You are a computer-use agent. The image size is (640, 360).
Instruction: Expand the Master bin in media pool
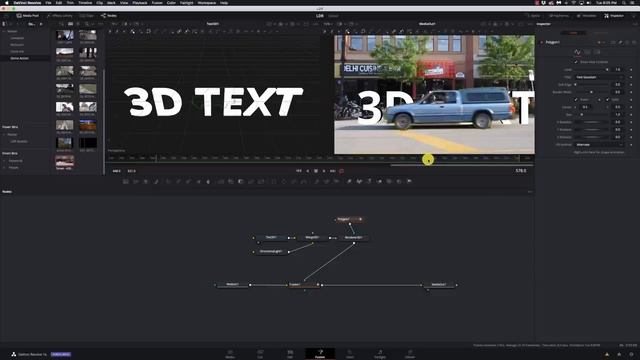(x=4, y=31)
